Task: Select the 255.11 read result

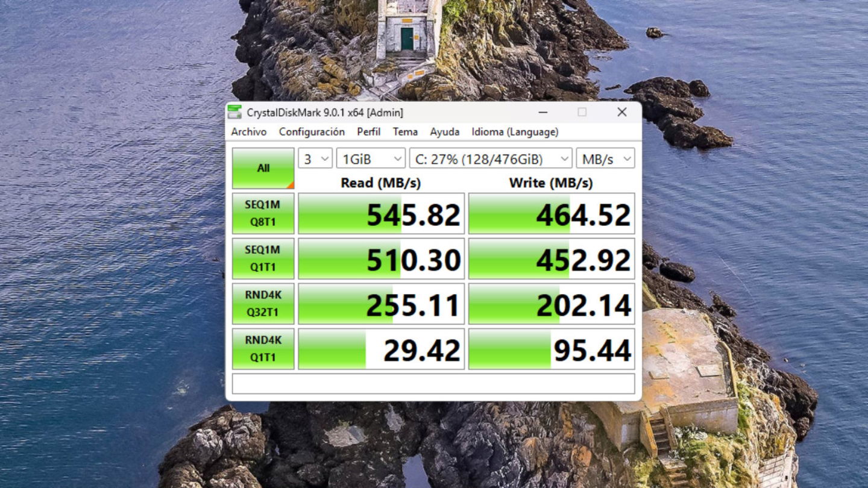Action: click(x=382, y=304)
